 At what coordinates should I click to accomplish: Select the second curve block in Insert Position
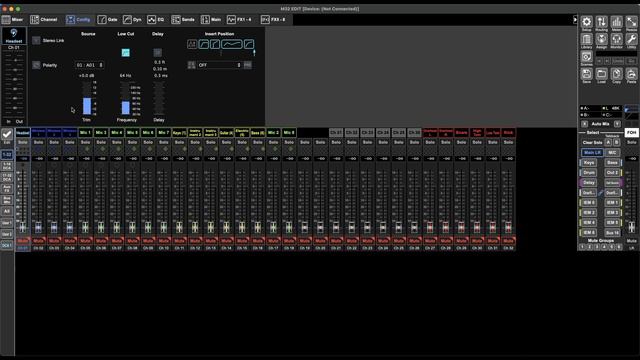tap(215, 44)
